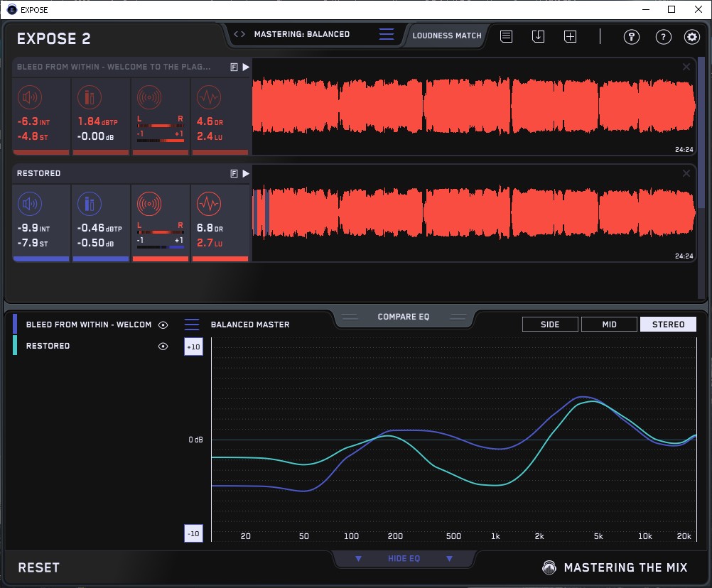
Task: Collapse the panel using Hide EQ
Action: [x=404, y=559]
